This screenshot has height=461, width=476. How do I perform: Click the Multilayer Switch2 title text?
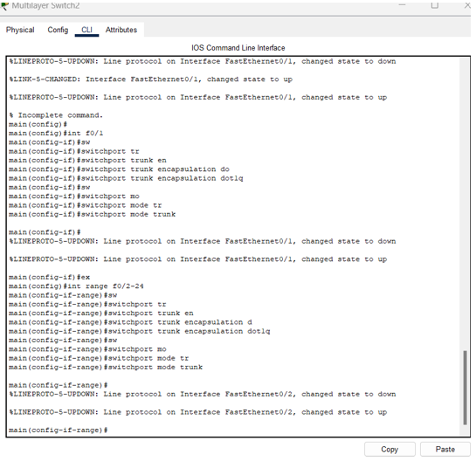tap(45, 5)
